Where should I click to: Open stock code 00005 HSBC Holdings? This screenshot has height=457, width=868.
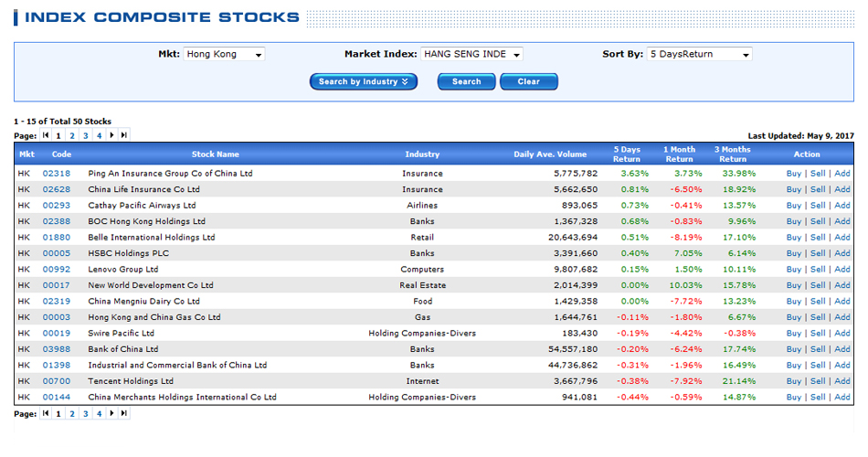(x=57, y=254)
